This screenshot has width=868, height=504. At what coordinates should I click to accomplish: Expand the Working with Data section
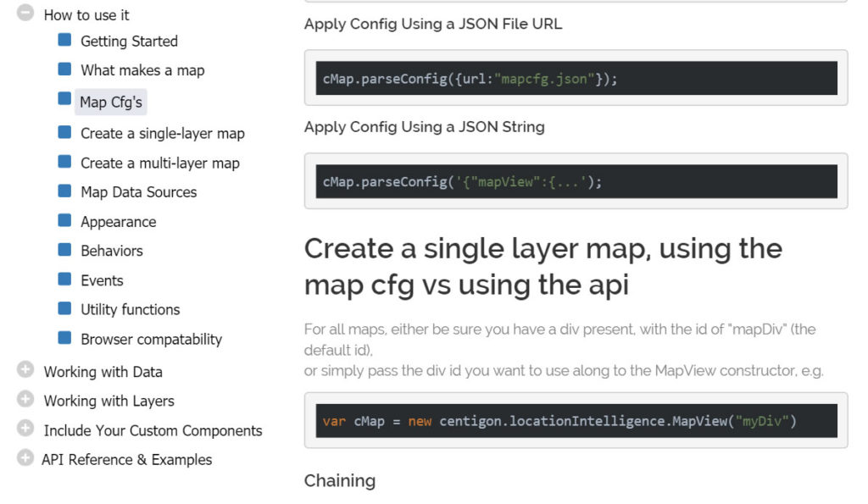(x=25, y=370)
